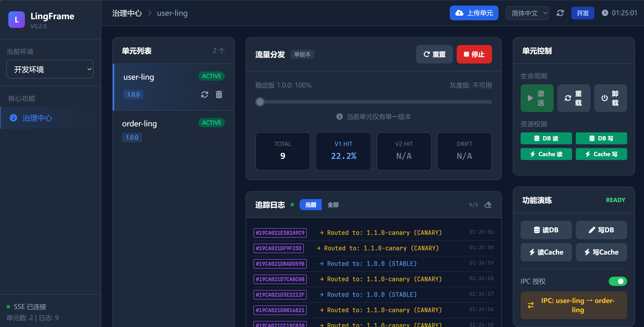Image resolution: width=644 pixels, height=327 pixels.
Task: Open the 简体中文 language dropdown
Action: 527,13
